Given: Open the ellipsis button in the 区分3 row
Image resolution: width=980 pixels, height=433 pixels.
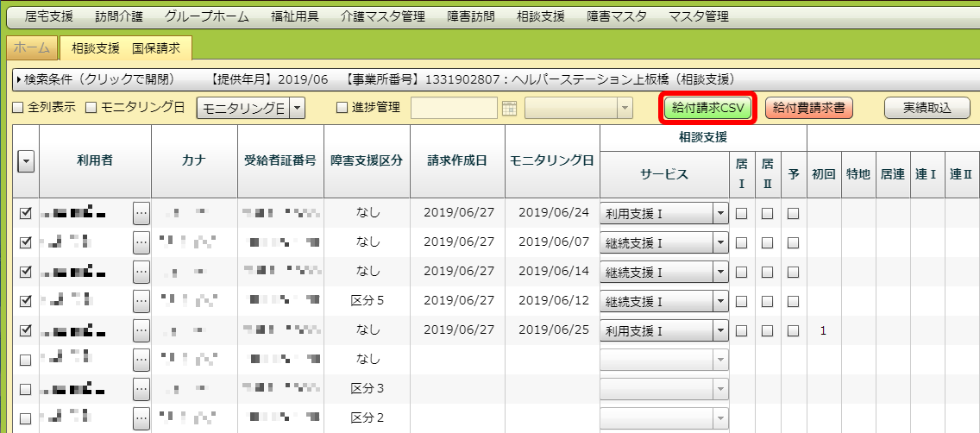Looking at the screenshot, I should (x=141, y=389).
